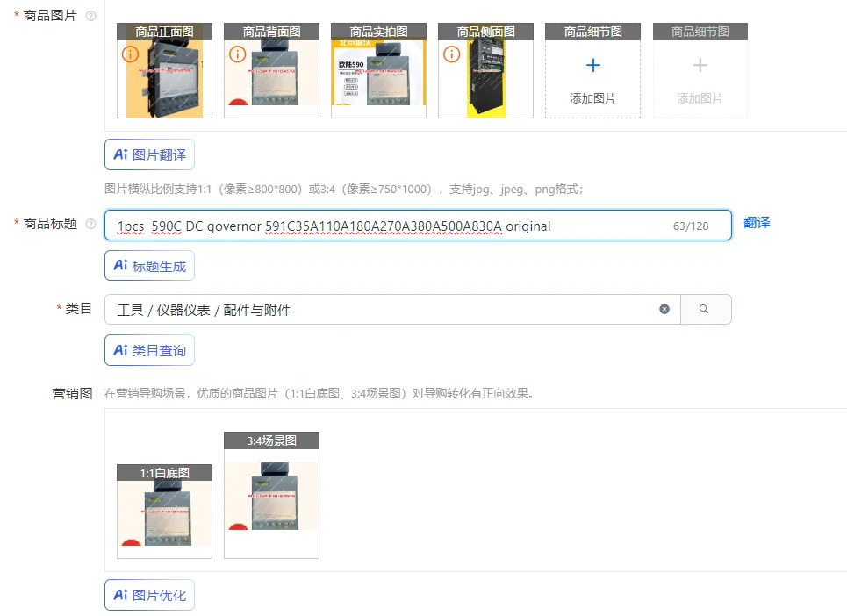
Task: Click the image format hint text with jpg、jpeg、png
Action: pos(344,189)
